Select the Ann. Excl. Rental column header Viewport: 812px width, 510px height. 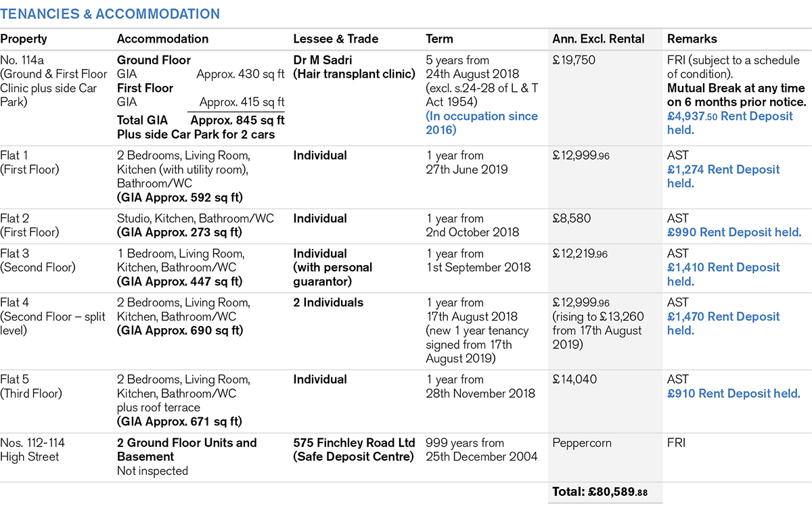coord(598,39)
